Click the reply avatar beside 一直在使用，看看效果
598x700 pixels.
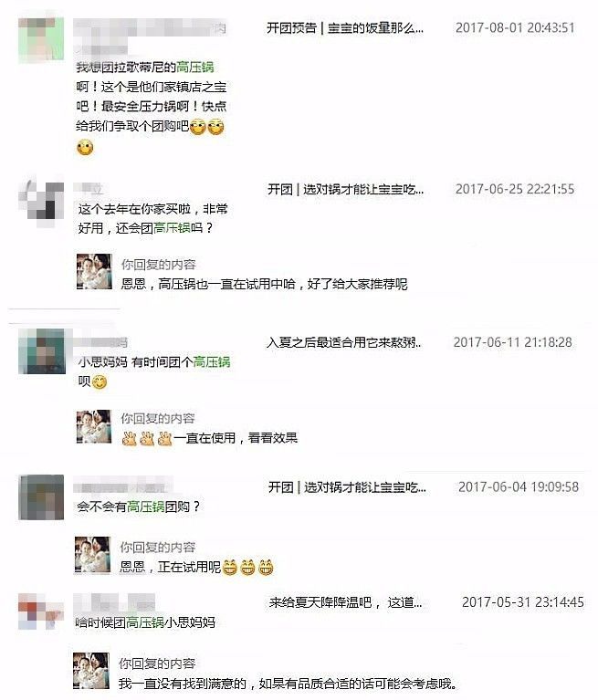click(94, 427)
